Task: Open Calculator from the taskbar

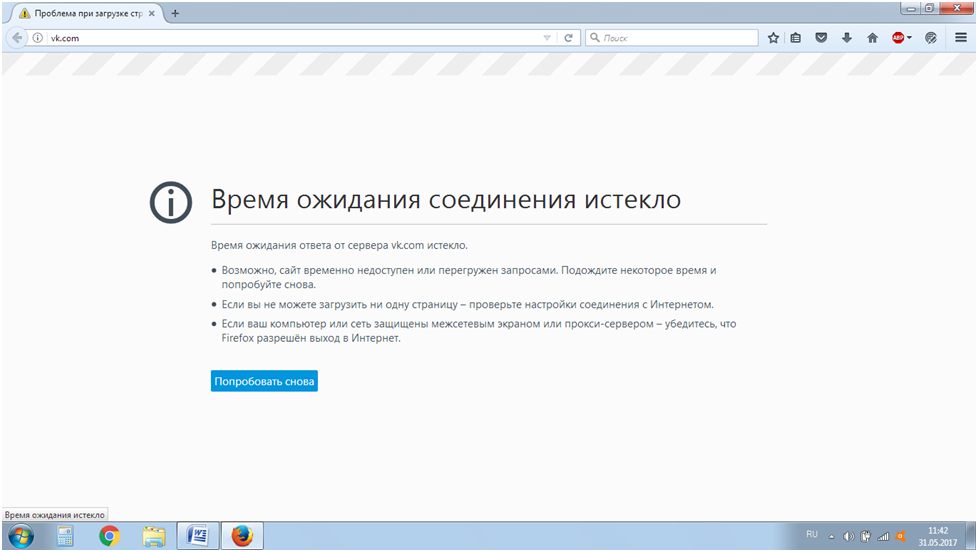Action: [x=65, y=536]
